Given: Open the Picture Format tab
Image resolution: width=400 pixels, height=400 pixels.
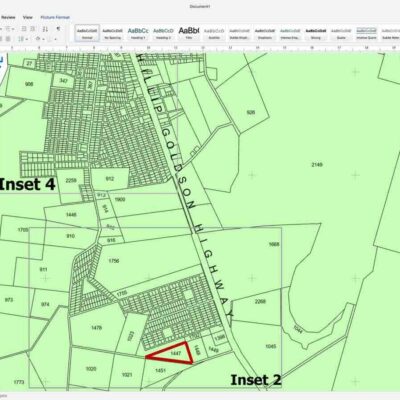Looking at the screenshot, I should [55, 17].
